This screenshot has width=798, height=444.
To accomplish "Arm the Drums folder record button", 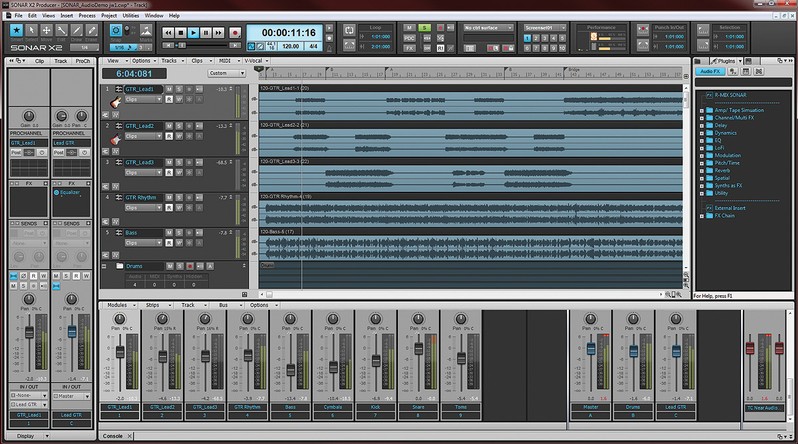I will (190, 266).
